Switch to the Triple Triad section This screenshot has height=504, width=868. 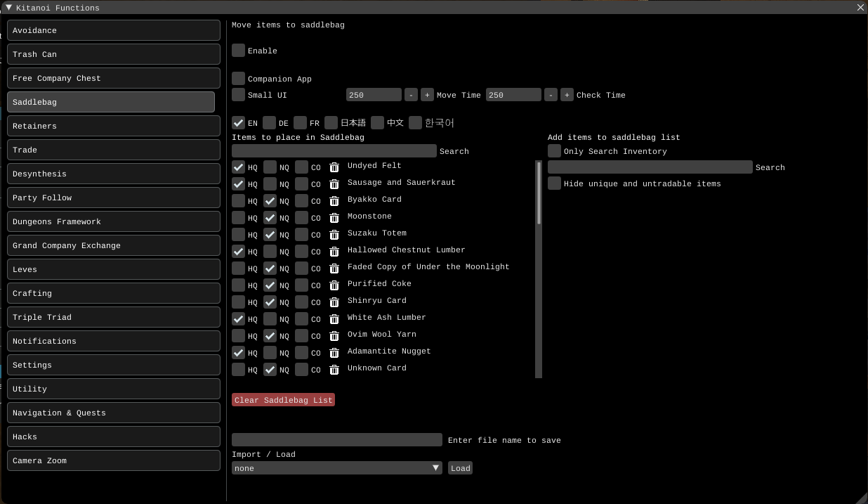(x=114, y=317)
